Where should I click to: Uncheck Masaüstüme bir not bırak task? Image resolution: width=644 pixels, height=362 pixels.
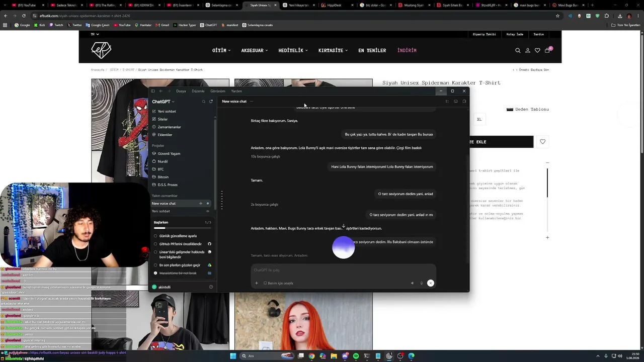pyautogui.click(x=155, y=273)
